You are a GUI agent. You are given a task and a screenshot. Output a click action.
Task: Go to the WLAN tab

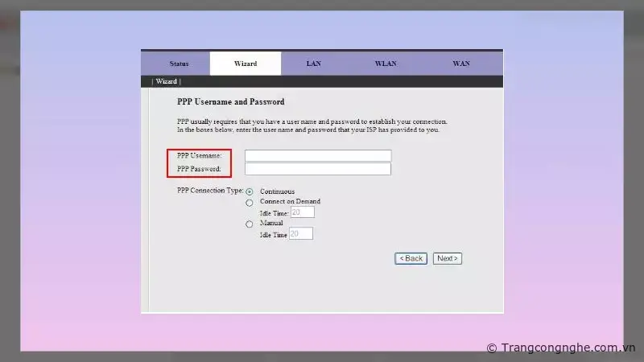point(386,64)
